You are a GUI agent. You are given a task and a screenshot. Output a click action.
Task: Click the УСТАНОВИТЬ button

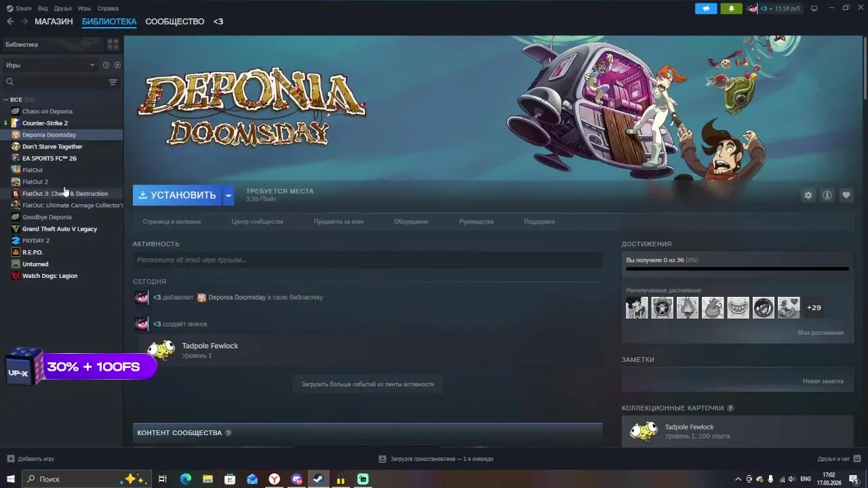pyautogui.click(x=178, y=195)
